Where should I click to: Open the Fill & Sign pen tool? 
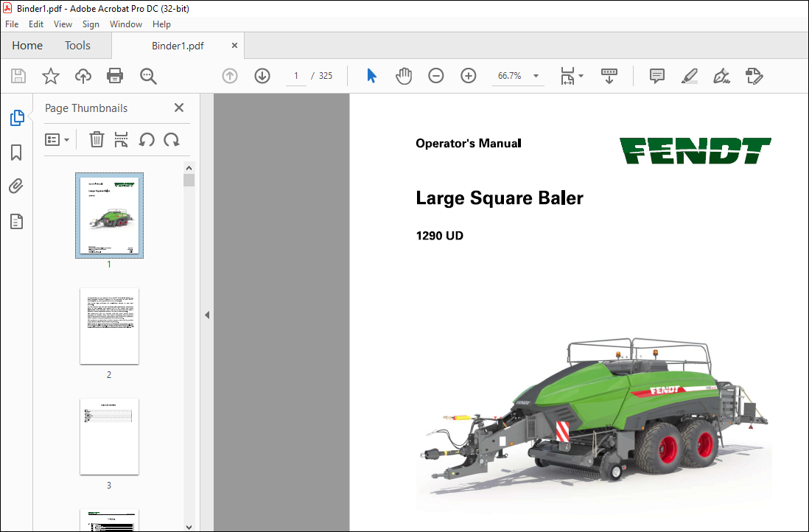coord(721,76)
